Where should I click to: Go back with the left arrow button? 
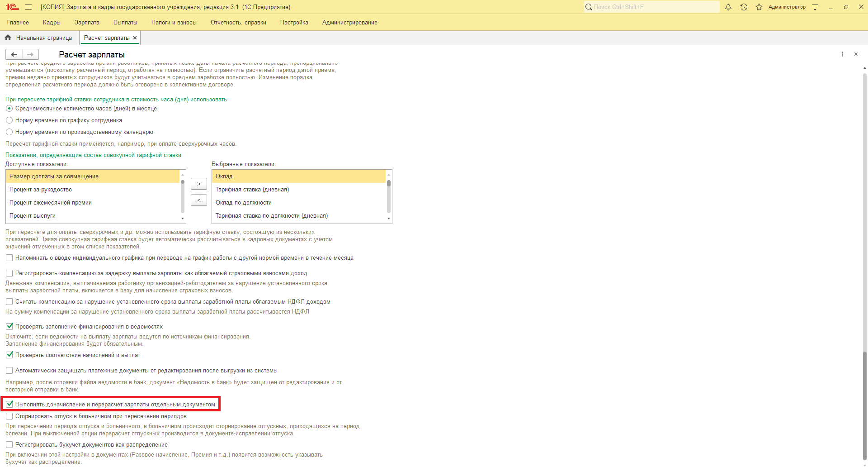pos(14,54)
